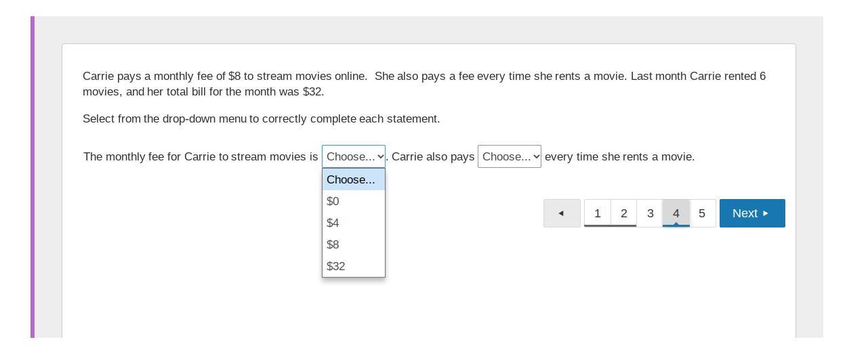Pick the $4 option
The width and height of the screenshot is (868, 348).
[333, 223]
